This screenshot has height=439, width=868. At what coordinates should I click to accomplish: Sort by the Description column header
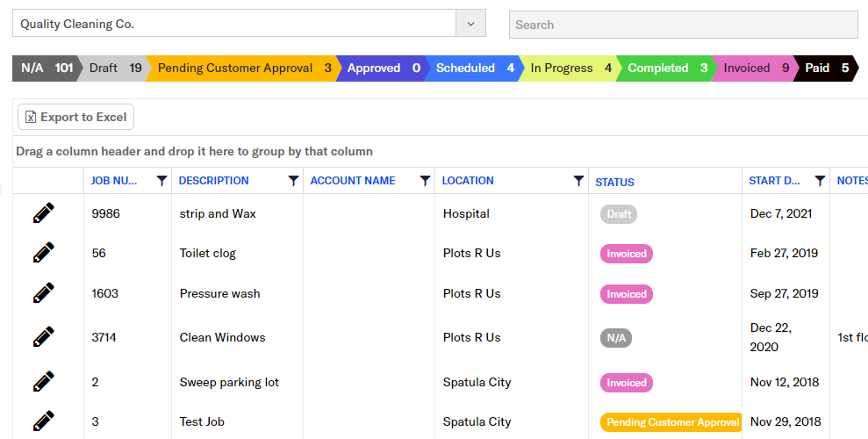point(213,181)
